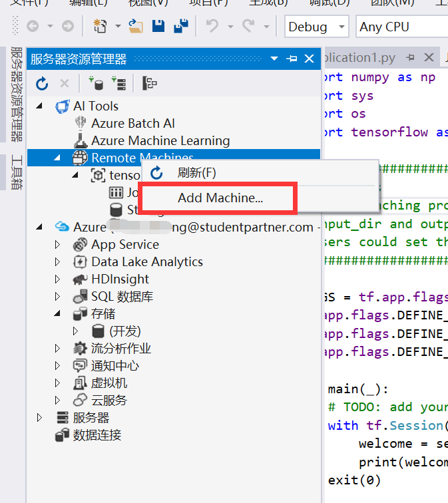Switch to the application1.py editor tab

coord(359,58)
